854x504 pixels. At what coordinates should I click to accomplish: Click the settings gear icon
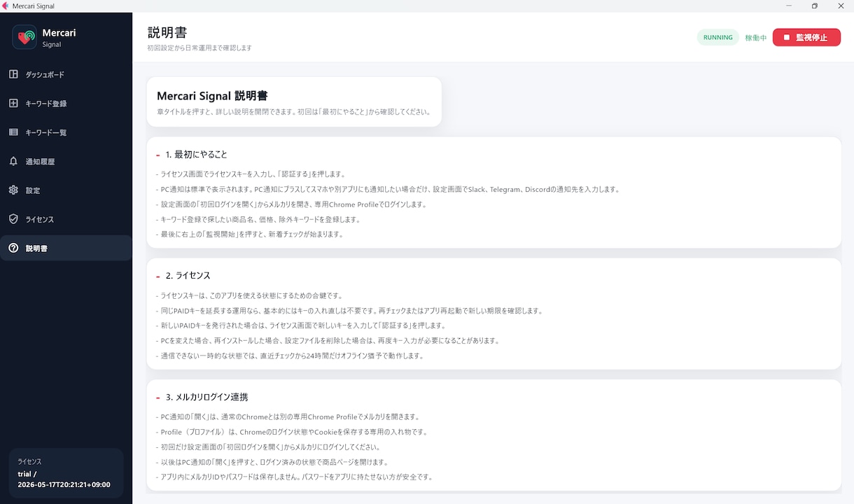(x=13, y=190)
